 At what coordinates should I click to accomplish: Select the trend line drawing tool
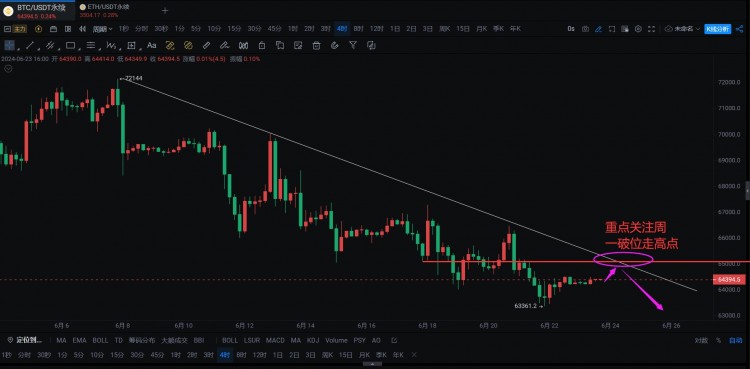pyautogui.click(x=30, y=45)
